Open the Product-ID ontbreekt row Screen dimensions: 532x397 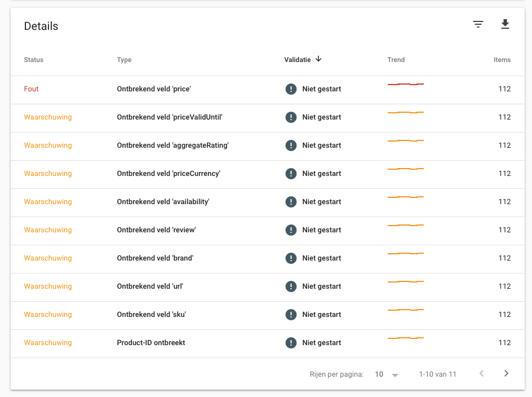tap(267, 343)
